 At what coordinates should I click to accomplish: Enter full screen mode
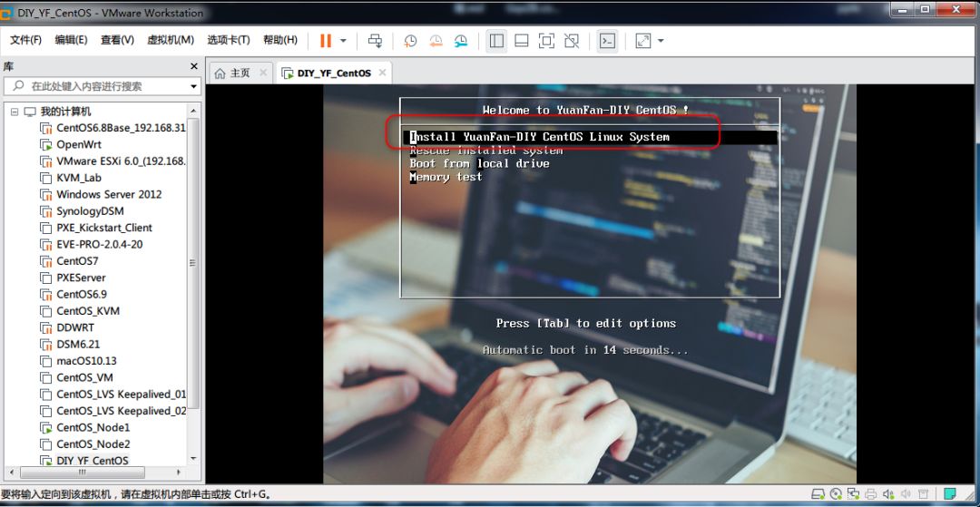coord(546,41)
